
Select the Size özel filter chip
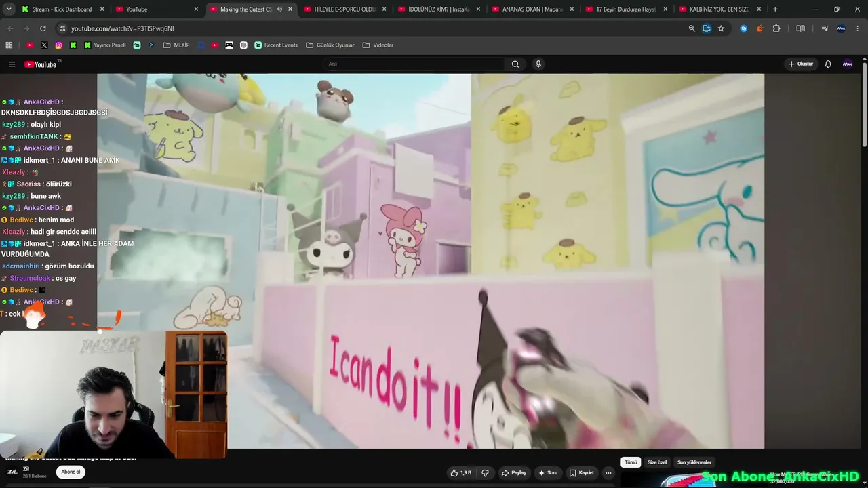[657, 462]
